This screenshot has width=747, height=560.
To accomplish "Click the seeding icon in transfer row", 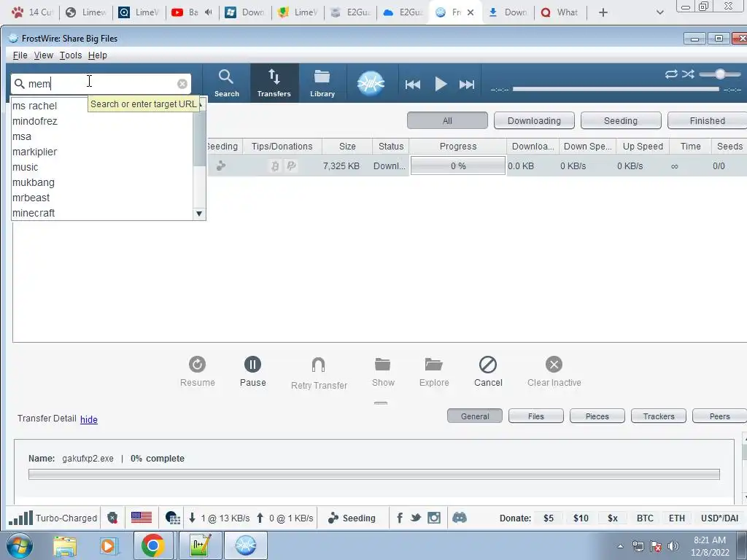I will pos(220,166).
